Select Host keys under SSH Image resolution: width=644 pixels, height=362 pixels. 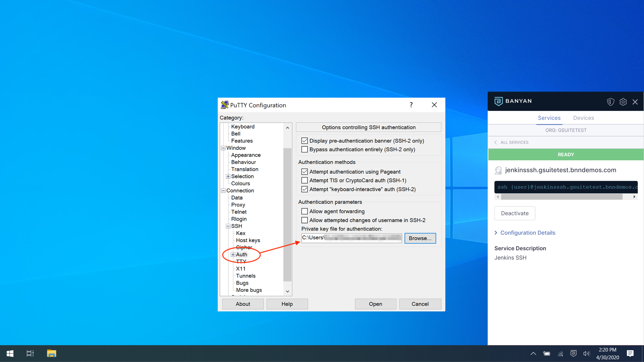point(248,240)
